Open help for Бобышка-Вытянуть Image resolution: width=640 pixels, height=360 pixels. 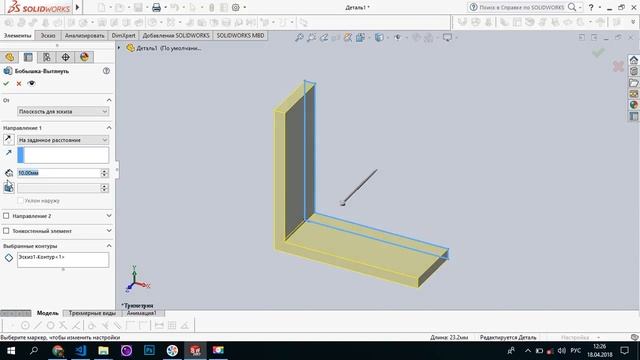click(107, 71)
